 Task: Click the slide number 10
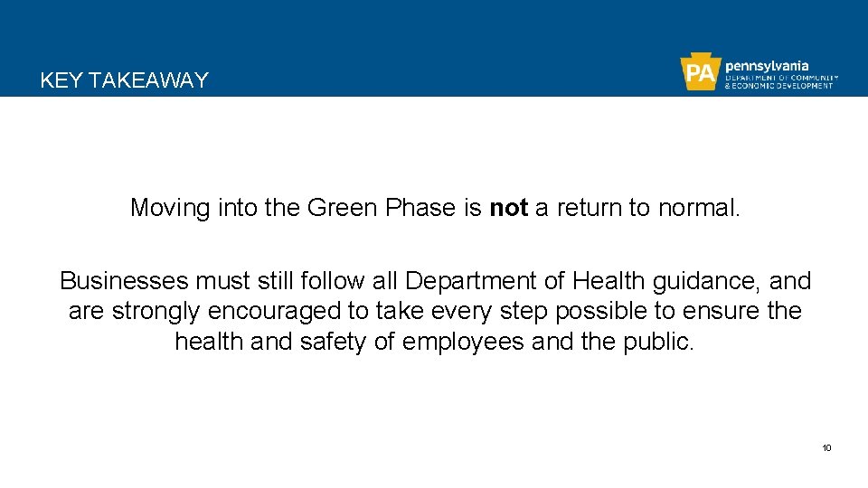pos(826,448)
